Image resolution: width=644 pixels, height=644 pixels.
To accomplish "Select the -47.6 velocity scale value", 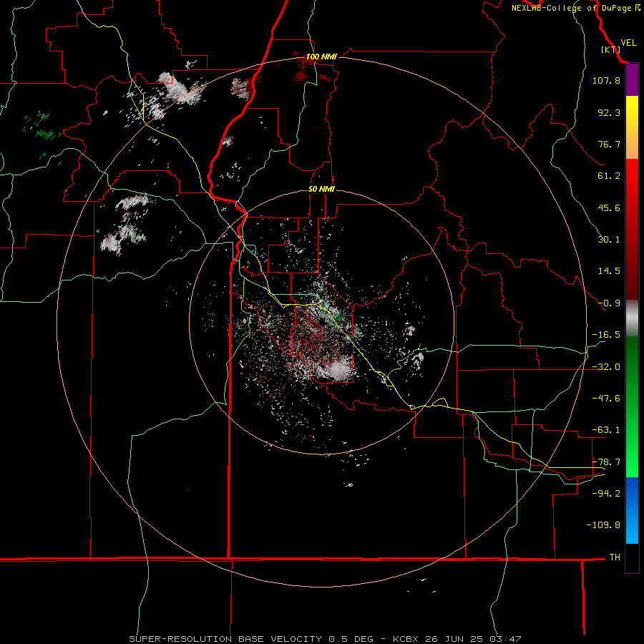I will [x=606, y=399].
